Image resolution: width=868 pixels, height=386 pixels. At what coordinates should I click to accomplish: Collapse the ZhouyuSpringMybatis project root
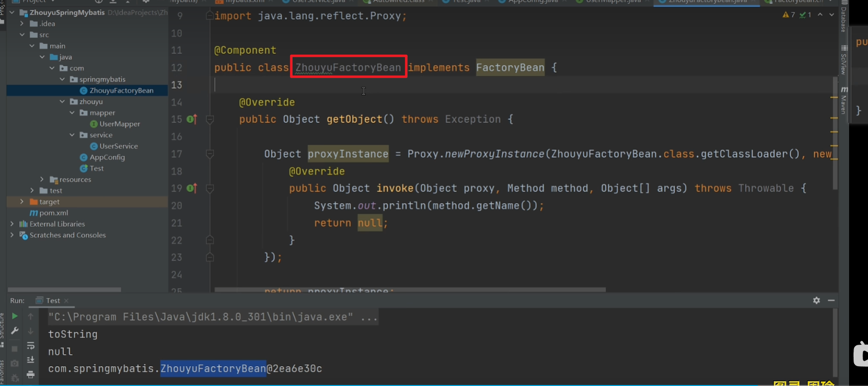click(x=12, y=12)
